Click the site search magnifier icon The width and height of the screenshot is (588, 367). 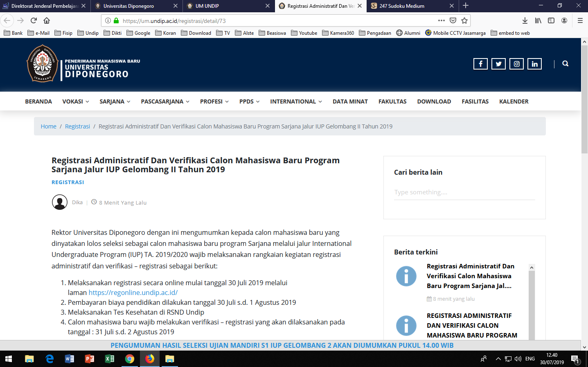point(565,63)
